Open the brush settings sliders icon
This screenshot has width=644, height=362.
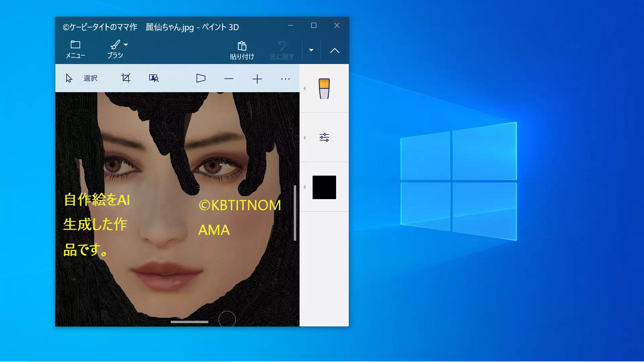[x=324, y=137]
